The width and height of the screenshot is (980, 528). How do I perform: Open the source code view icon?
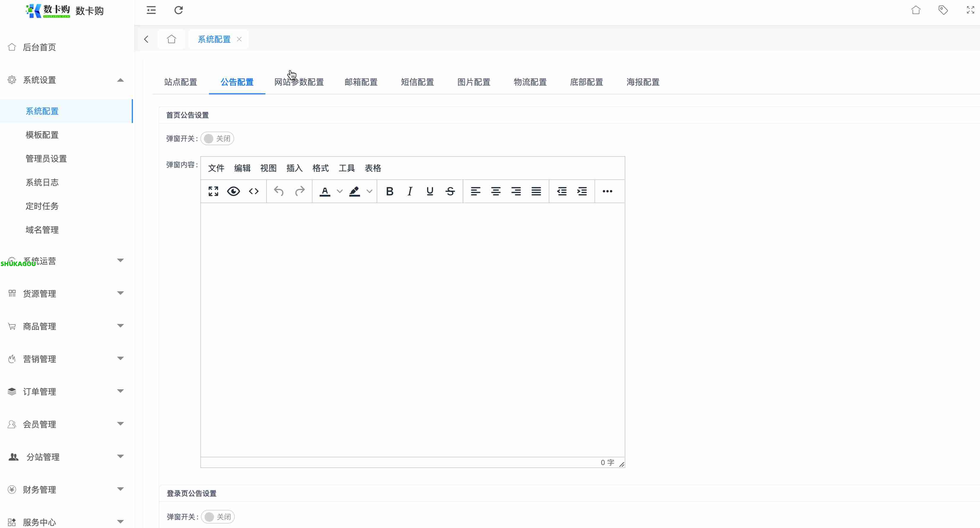point(254,191)
